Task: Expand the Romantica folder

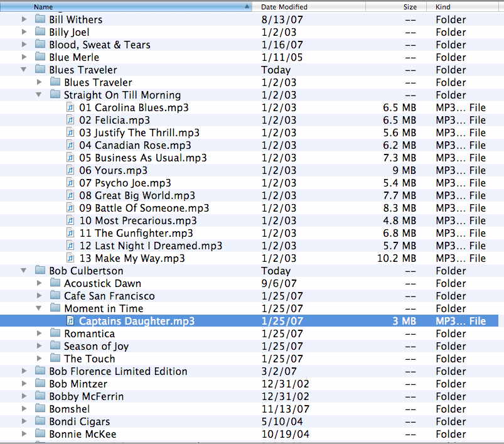Action: pyautogui.click(x=39, y=333)
